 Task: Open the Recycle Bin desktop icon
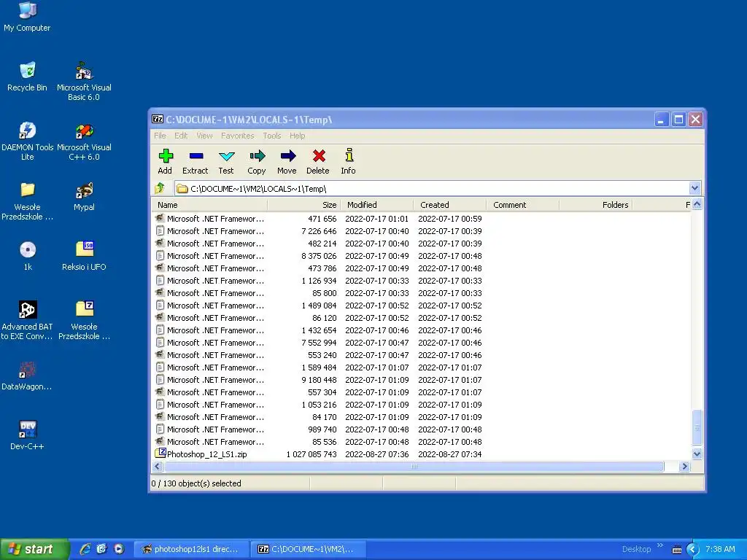[27, 76]
